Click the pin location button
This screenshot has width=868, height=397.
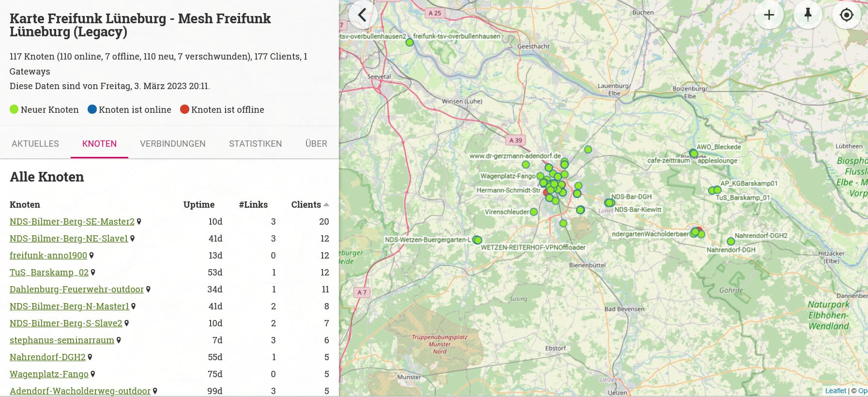(807, 15)
